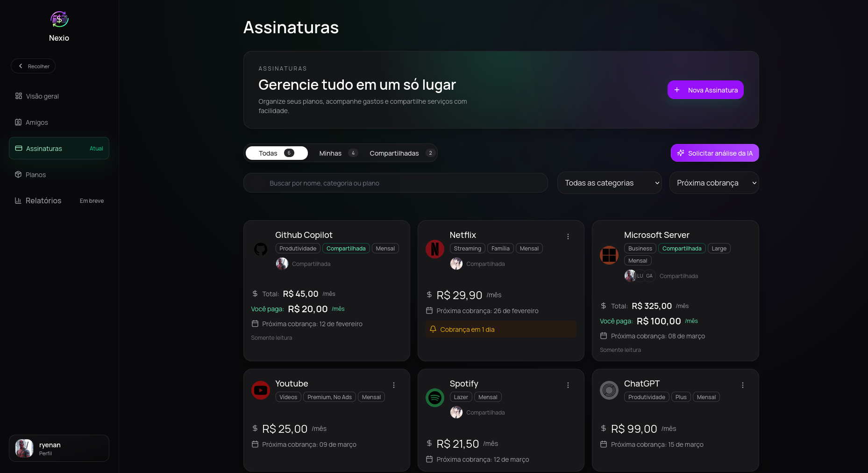868x473 pixels.
Task: Click ryenan profile avatar
Action: click(24, 448)
